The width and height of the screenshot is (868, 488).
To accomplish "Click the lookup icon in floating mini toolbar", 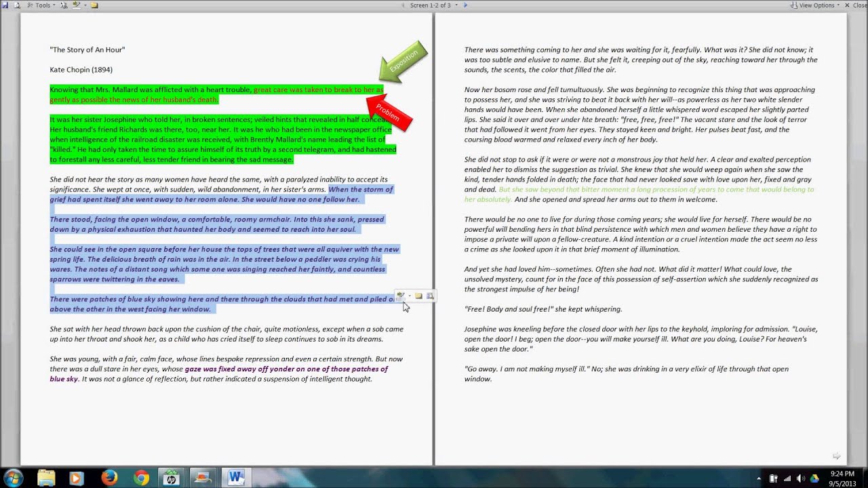I will click(x=430, y=296).
